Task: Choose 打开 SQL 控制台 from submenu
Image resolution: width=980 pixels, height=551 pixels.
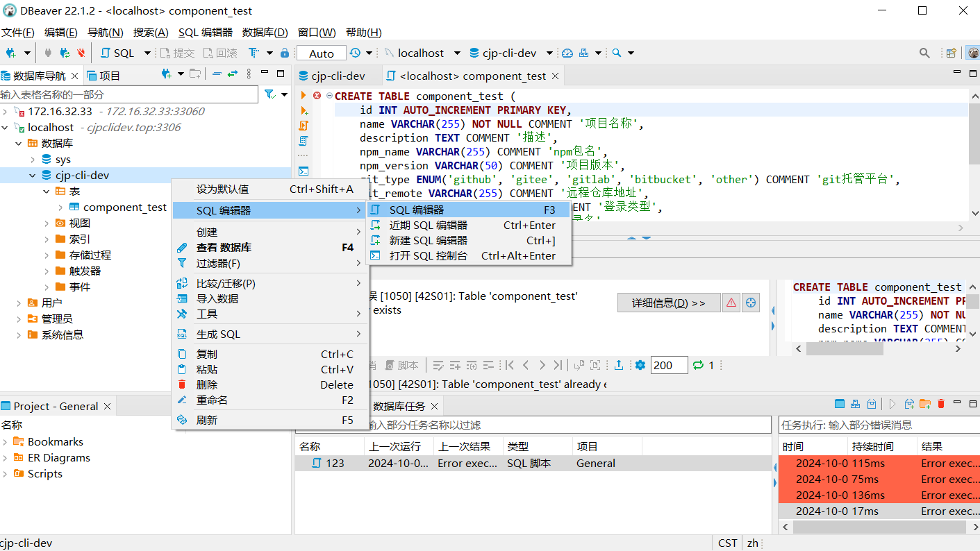Action: (x=469, y=256)
